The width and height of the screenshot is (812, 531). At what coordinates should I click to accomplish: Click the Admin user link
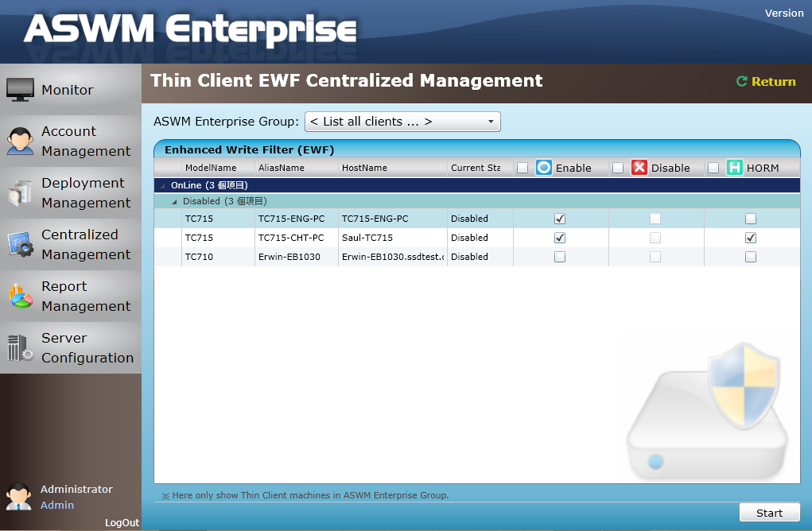[x=57, y=505]
